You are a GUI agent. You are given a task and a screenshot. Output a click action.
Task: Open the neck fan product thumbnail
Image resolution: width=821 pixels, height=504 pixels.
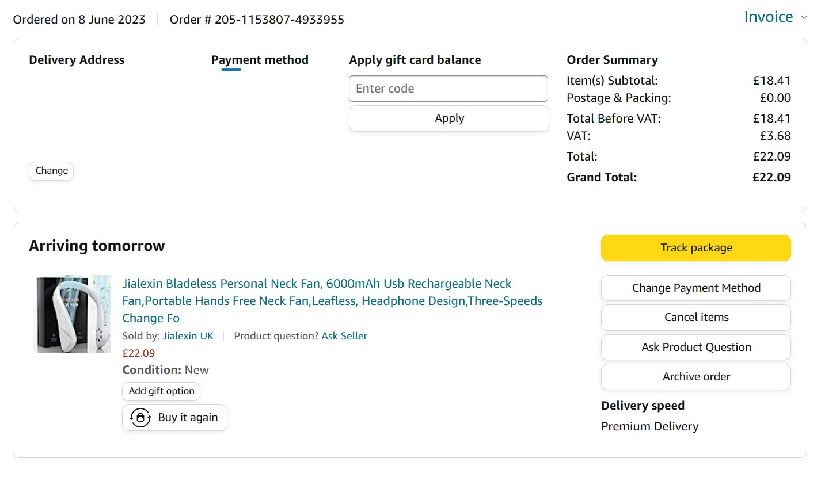[x=73, y=314]
